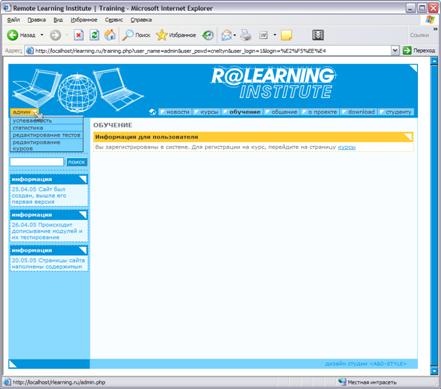Switch to the курсы site tab

point(209,112)
